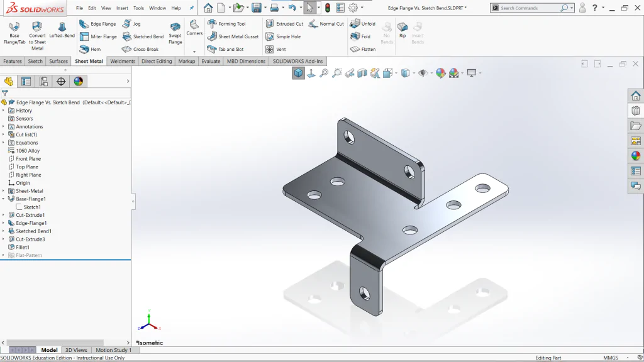This screenshot has width=644, height=362.
Task: Click the Zoom to Fit icon
Action: (324, 73)
